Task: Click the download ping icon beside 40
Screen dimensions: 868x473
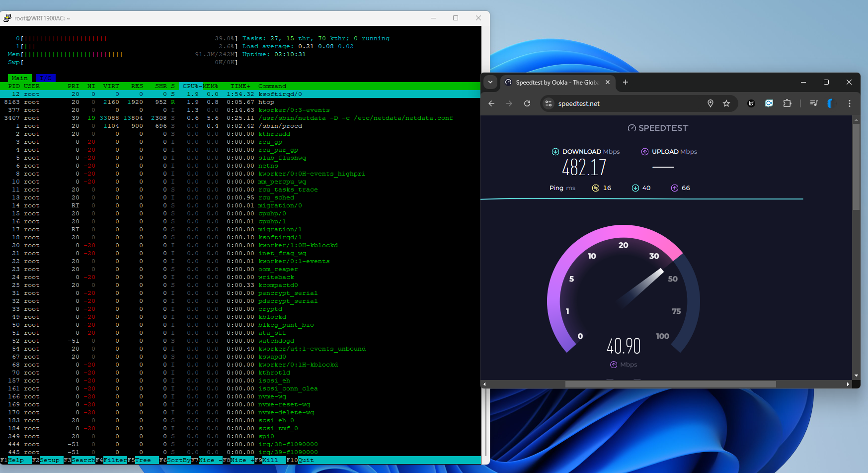Action: (635, 188)
